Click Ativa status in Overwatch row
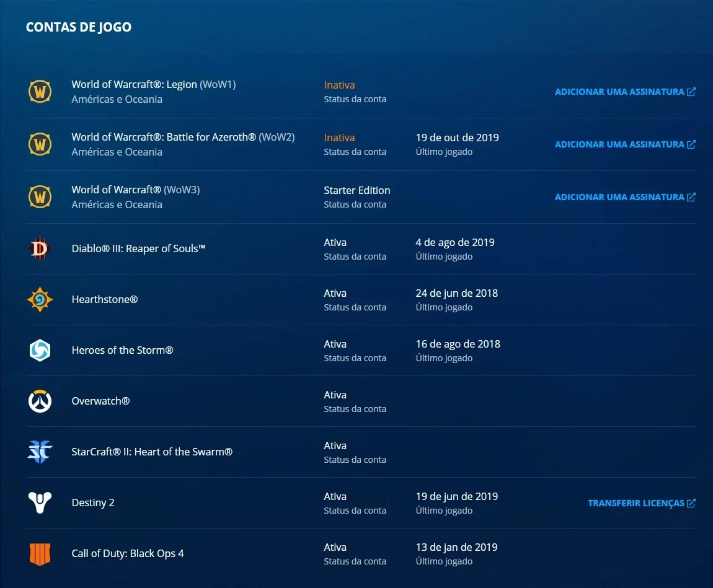The image size is (713, 588). tap(335, 395)
